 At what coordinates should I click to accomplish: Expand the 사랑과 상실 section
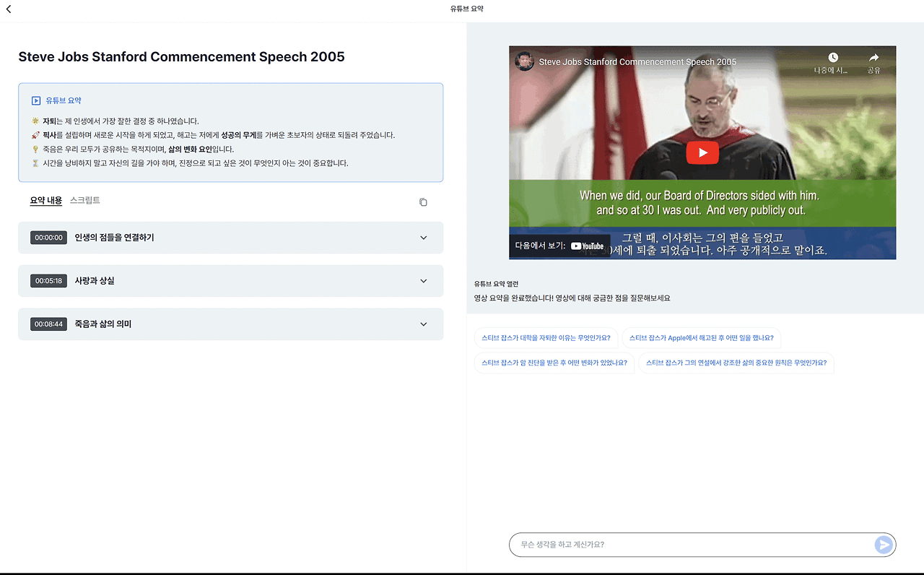tap(230, 281)
